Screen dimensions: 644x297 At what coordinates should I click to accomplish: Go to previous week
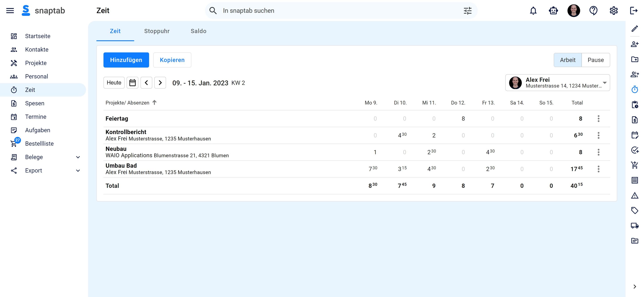tap(146, 83)
